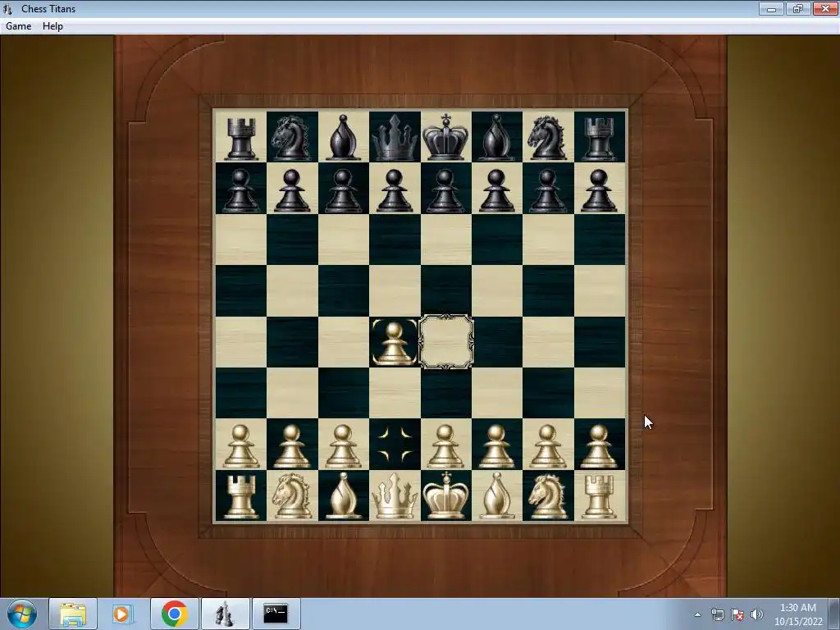Select the white bishop on f1

(x=497, y=496)
